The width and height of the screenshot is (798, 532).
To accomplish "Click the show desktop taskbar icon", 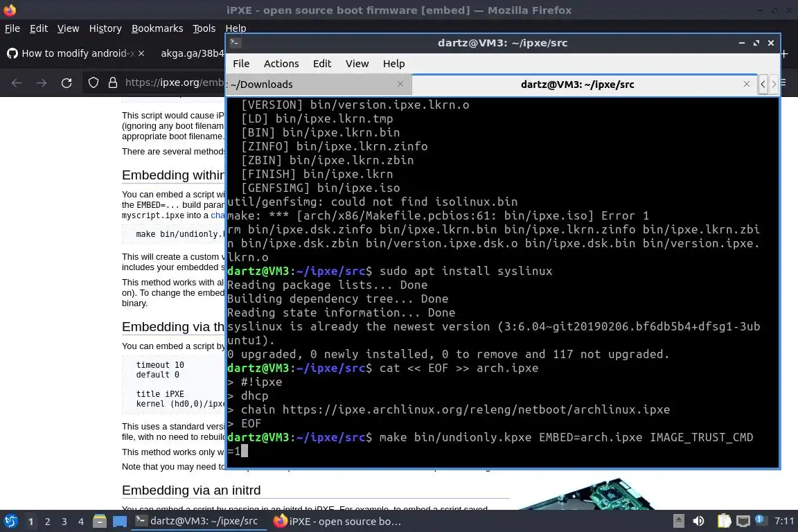I will (120, 522).
